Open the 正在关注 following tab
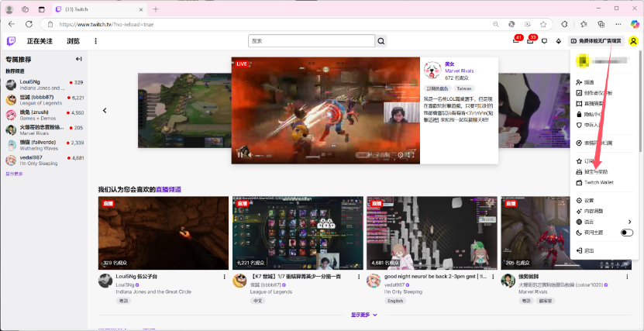The image size is (644, 331). (40, 41)
